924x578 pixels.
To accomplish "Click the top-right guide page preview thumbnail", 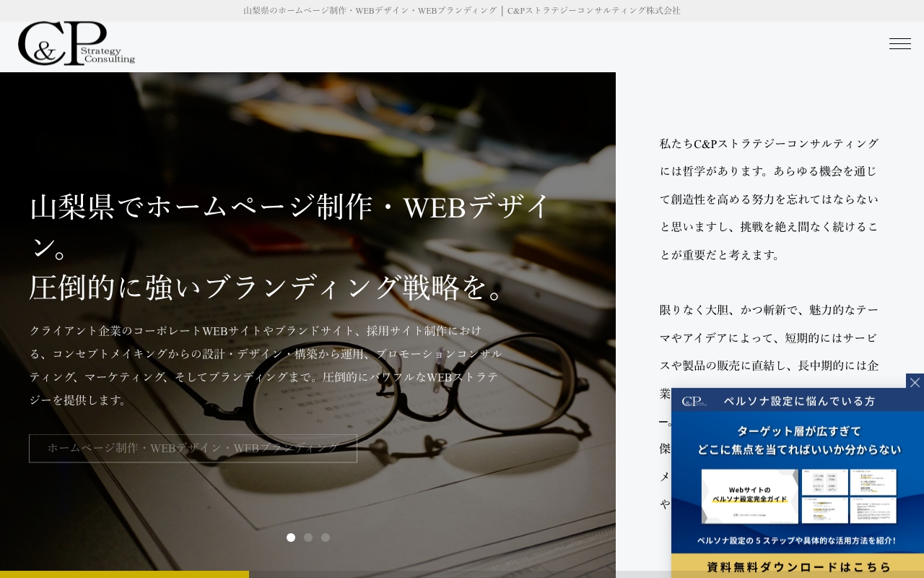I will click(873, 482).
